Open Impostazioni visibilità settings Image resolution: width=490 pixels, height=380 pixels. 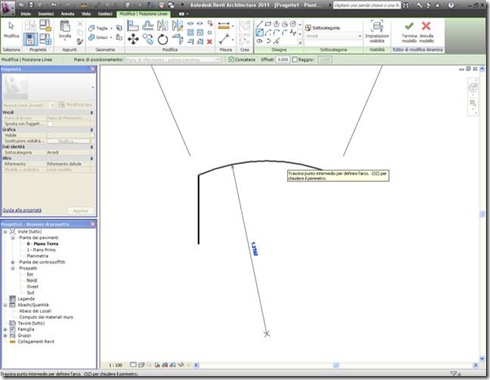pyautogui.click(x=377, y=31)
